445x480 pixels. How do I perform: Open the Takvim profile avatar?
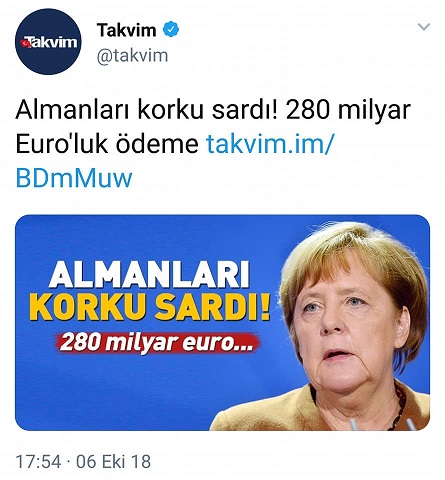(x=48, y=42)
